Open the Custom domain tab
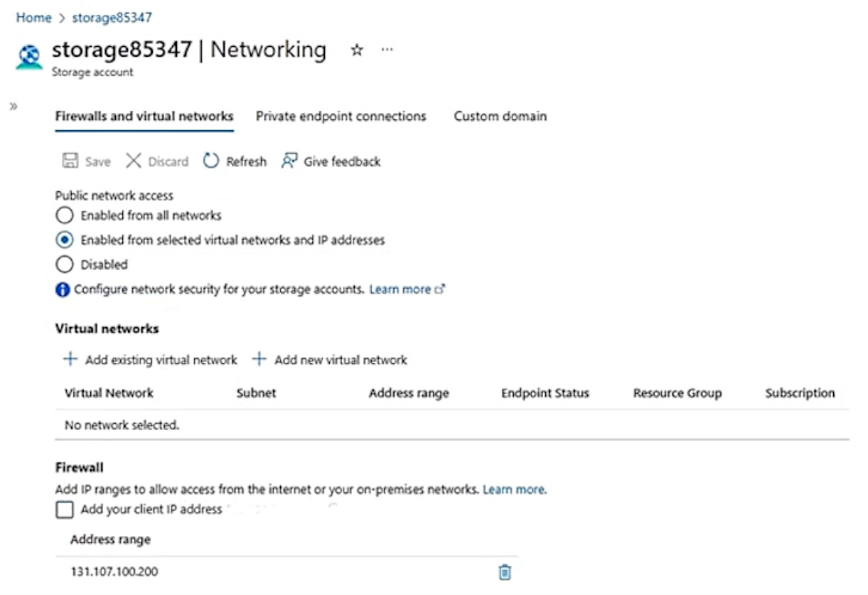The image size is (868, 595). pyautogui.click(x=500, y=117)
